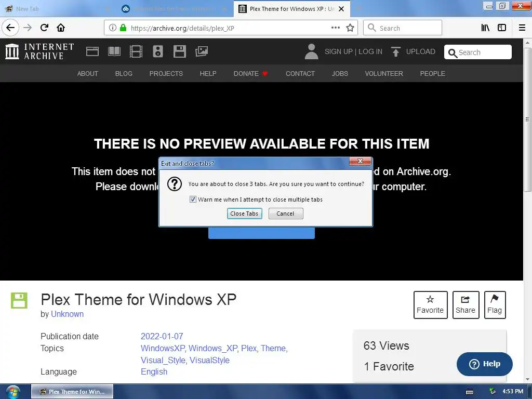Open the Texts book icon
The height and width of the screenshot is (399, 532).
point(114,51)
